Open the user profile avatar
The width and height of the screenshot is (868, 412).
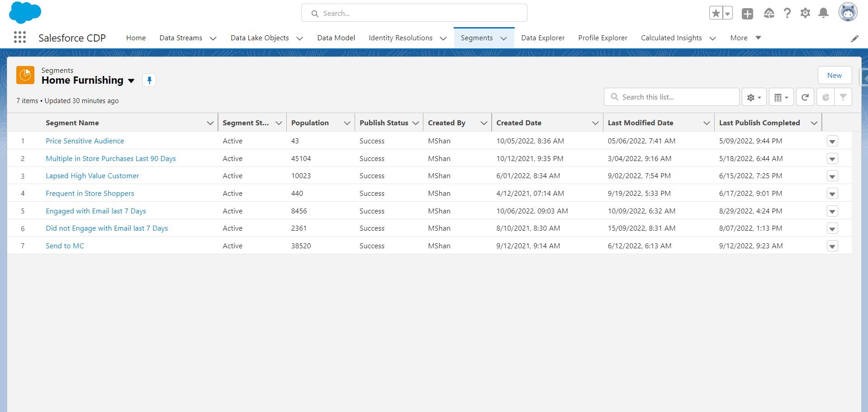pos(848,12)
